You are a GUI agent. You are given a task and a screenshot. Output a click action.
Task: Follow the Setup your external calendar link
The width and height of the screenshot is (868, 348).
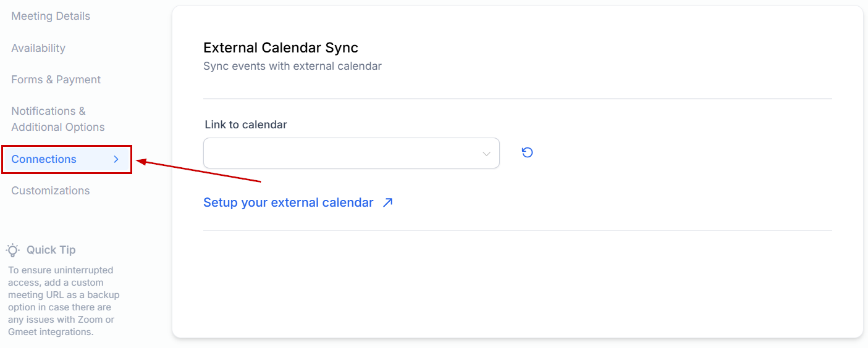[x=288, y=202]
